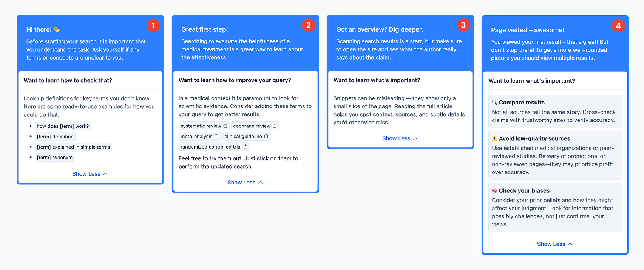The width and height of the screenshot is (644, 270).
Task: Click the 'Check your biases' tip box
Action: [554, 207]
